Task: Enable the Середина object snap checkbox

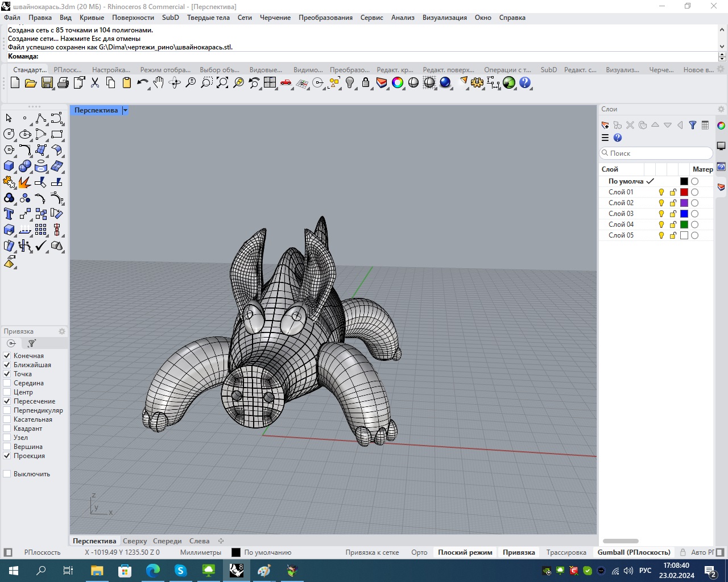Action: 7,383
